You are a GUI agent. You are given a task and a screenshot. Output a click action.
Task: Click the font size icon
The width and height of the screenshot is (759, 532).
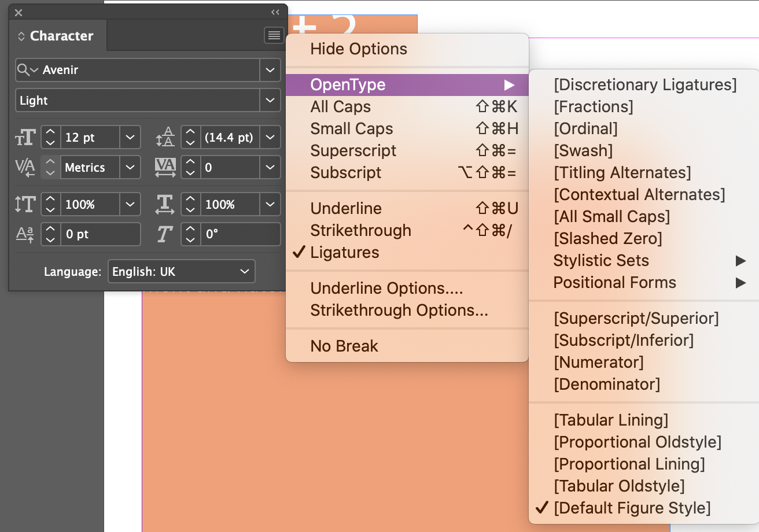tap(25, 137)
